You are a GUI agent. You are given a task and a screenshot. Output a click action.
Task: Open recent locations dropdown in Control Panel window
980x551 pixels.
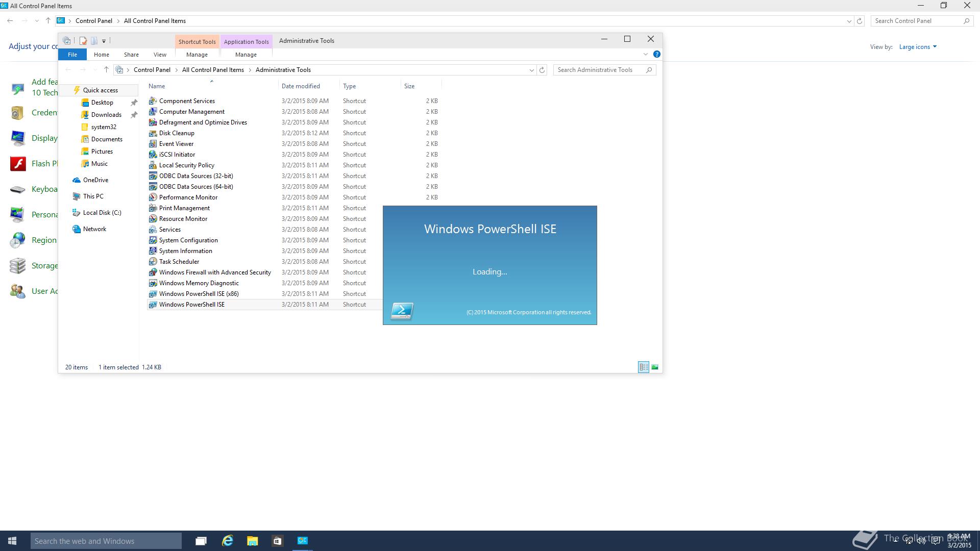(x=37, y=21)
